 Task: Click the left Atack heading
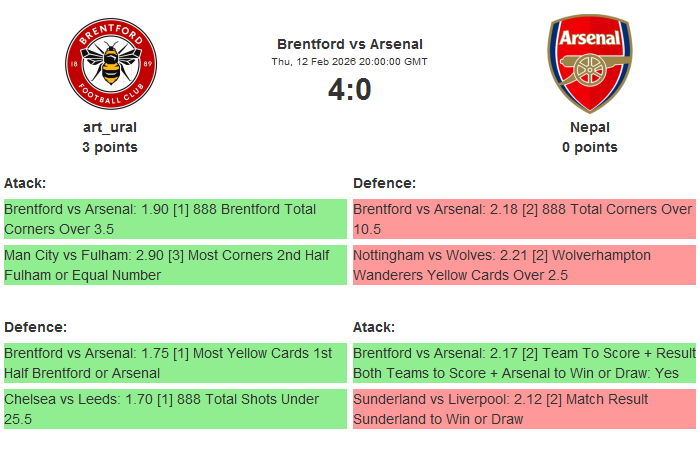click(25, 183)
